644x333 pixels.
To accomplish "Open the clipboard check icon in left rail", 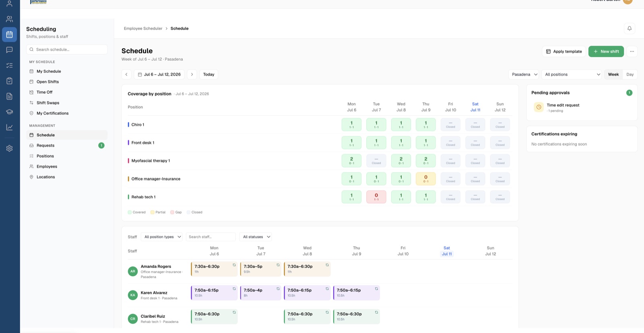I will pos(9,81).
